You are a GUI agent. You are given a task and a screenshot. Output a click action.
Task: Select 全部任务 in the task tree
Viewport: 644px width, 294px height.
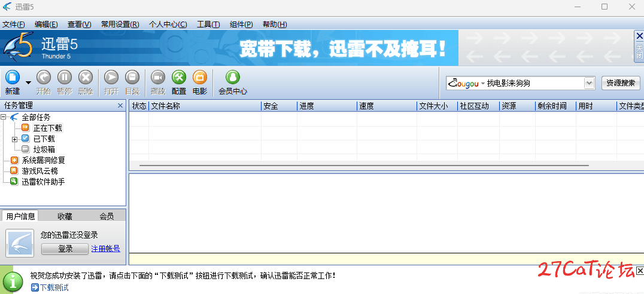[x=36, y=117]
